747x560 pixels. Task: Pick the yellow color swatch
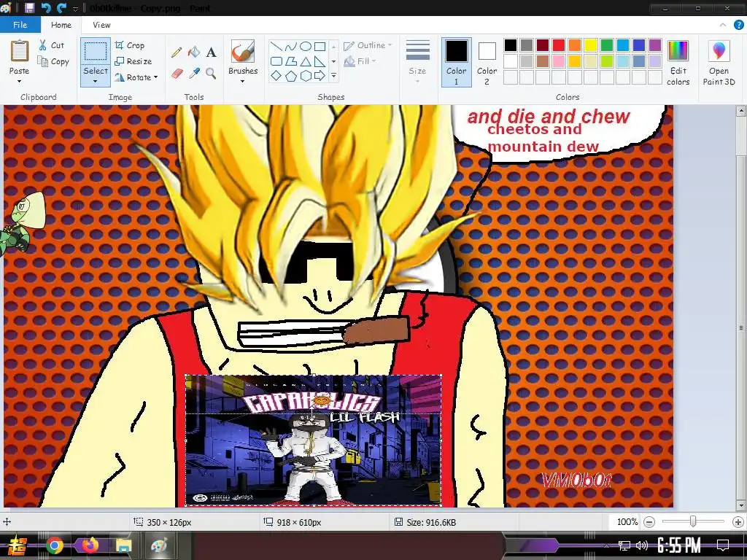(591, 44)
